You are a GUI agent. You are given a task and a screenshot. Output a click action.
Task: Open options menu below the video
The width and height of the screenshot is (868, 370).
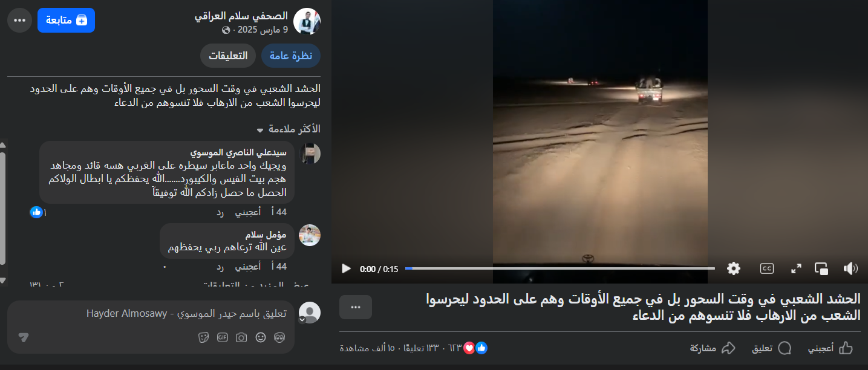click(356, 307)
